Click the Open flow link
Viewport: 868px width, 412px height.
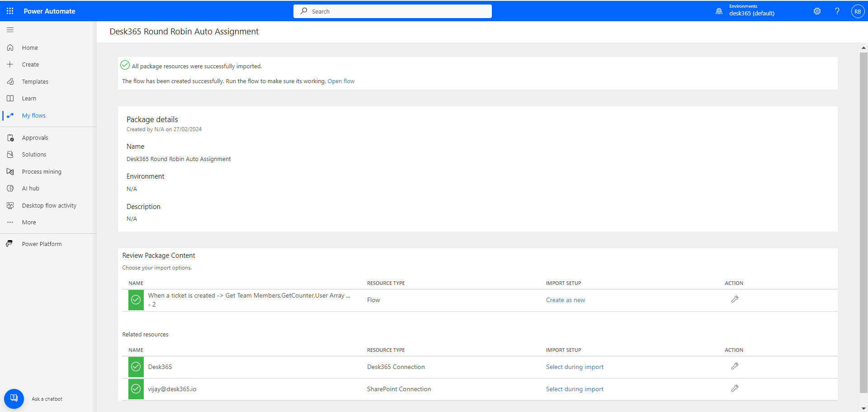tap(341, 81)
